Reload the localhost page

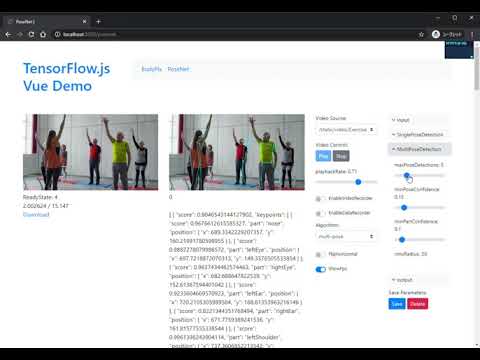pyautogui.click(x=31, y=34)
